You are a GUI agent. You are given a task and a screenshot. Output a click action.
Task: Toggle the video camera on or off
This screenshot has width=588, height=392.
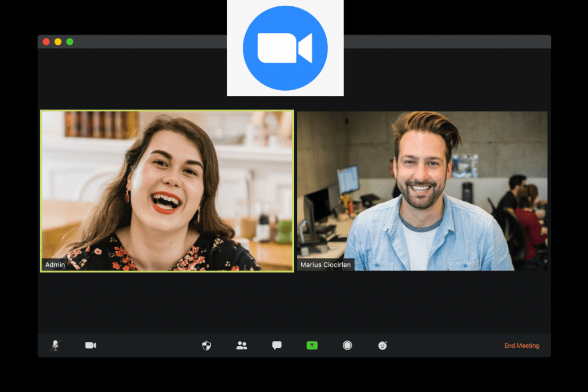tap(91, 346)
